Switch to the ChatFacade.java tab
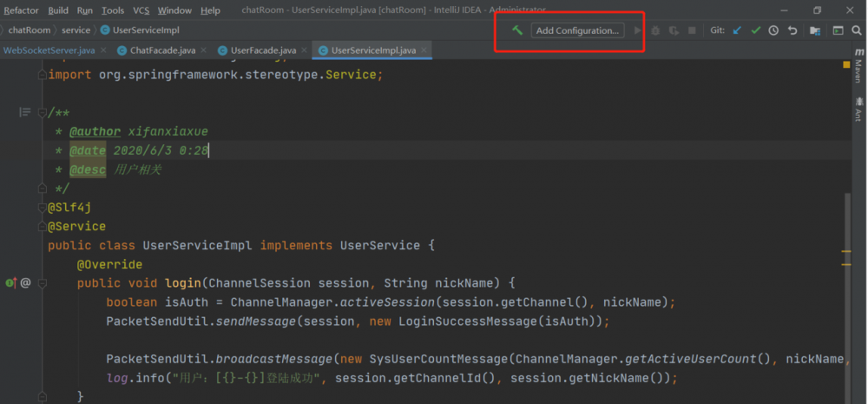868x404 pixels. pyautogui.click(x=162, y=50)
